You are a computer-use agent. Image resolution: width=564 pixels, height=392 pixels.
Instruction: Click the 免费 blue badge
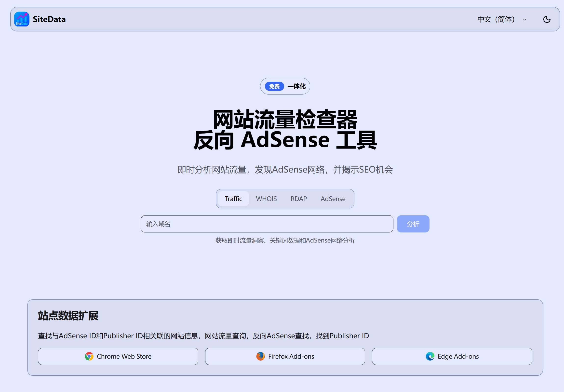(274, 86)
